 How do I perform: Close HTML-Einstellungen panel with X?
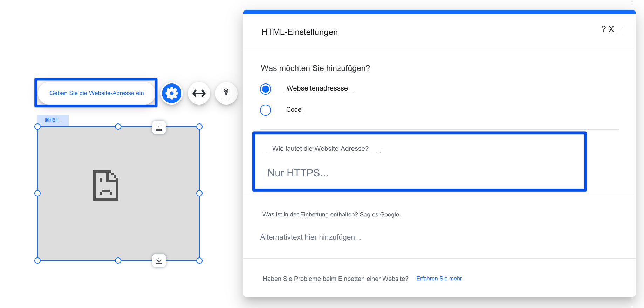611,29
